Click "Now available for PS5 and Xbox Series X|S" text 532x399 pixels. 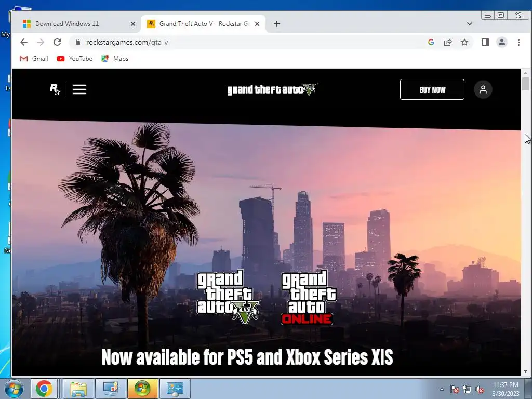(x=247, y=357)
